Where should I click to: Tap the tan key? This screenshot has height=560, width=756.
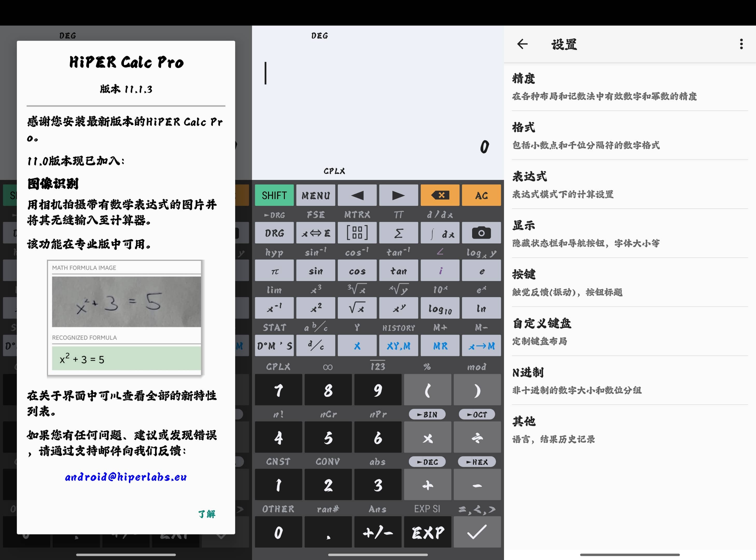coord(398,270)
